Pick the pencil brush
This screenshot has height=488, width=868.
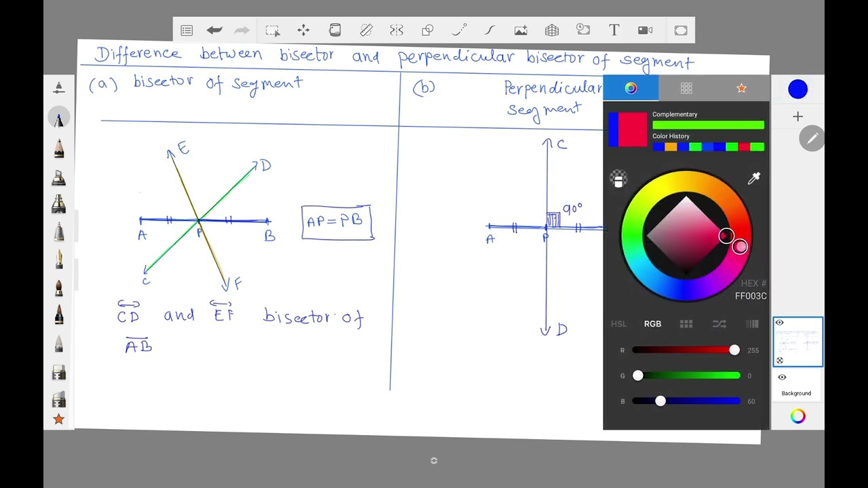[59, 148]
